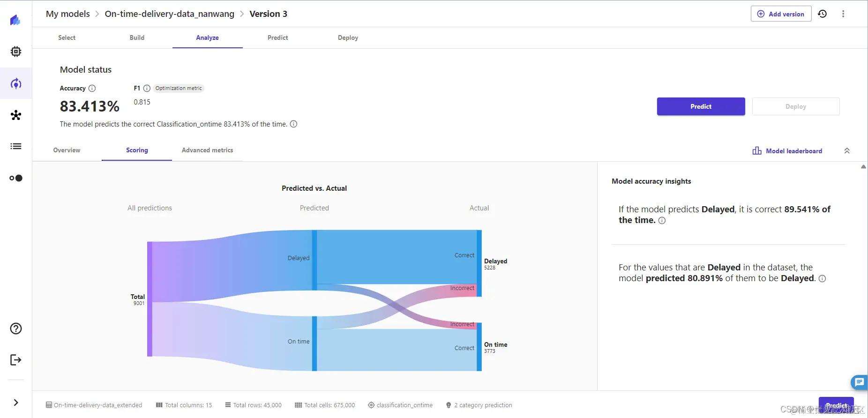Switch to the Build tab
Image resolution: width=868 pixels, height=418 pixels.
tap(137, 37)
